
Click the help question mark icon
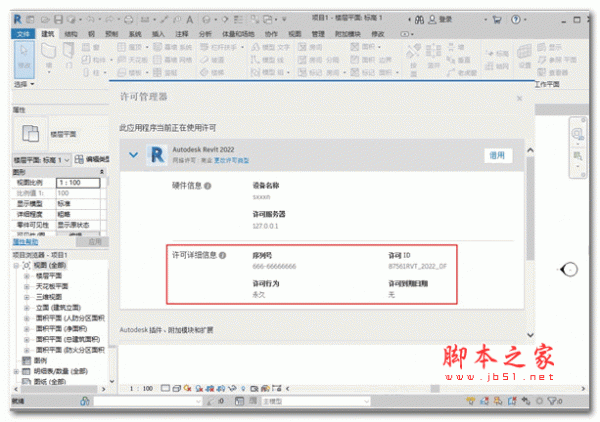516,19
